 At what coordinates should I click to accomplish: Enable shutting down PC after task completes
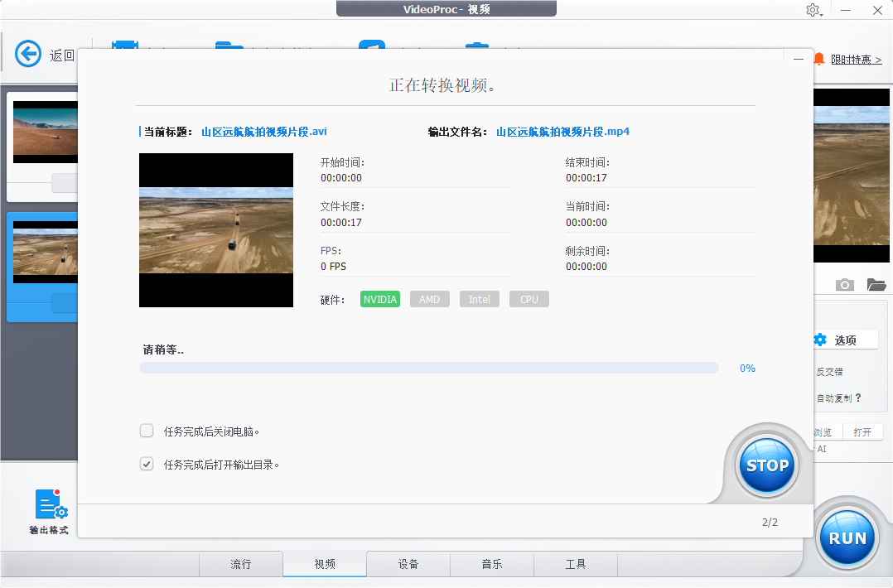[147, 431]
